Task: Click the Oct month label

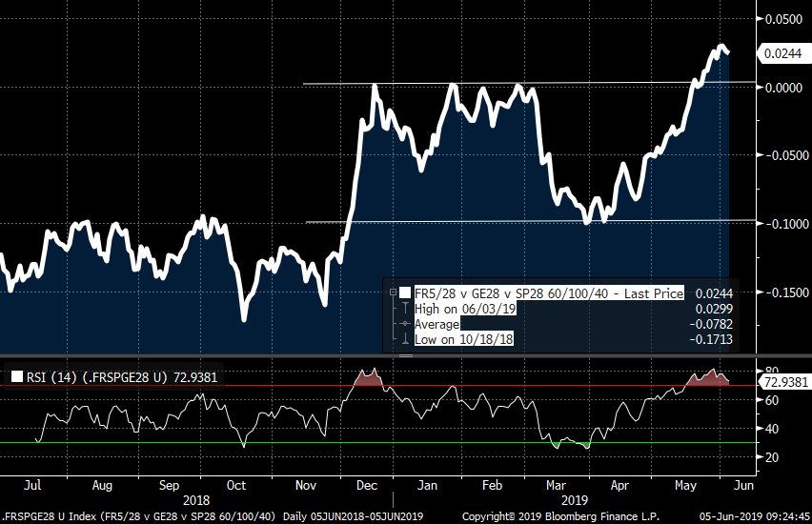Action: pos(236,485)
